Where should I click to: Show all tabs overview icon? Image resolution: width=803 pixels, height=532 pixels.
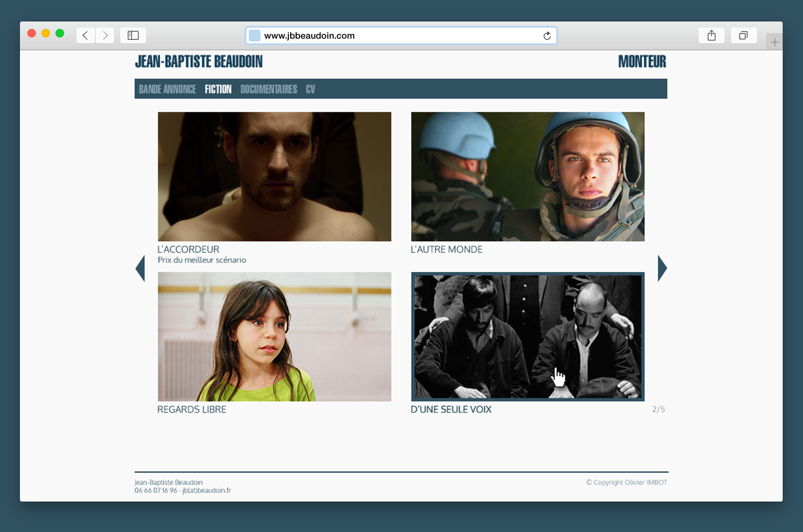click(744, 36)
